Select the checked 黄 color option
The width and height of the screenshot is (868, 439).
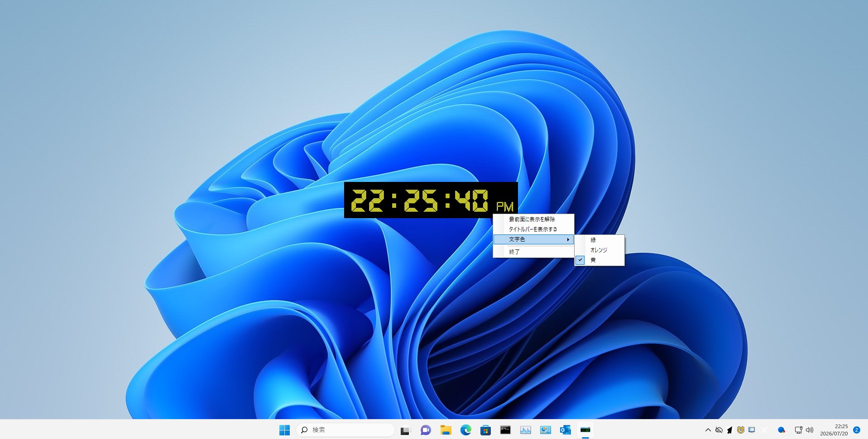(x=599, y=260)
